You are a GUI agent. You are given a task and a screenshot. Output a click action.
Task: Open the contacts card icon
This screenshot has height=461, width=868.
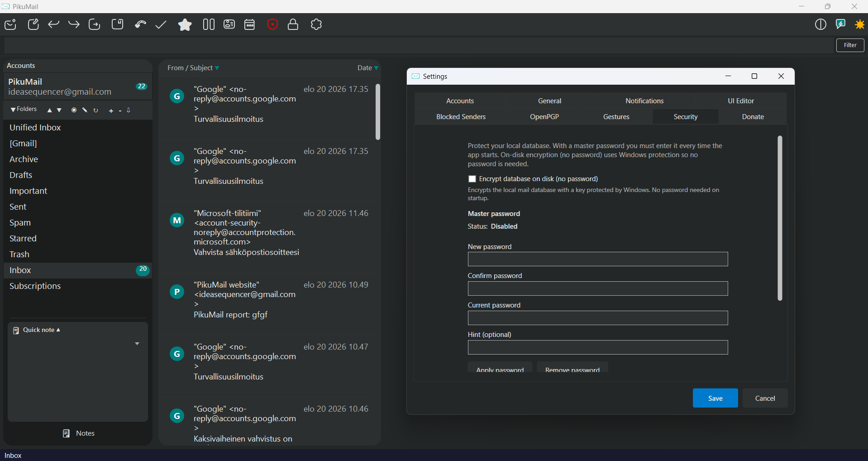[229, 24]
